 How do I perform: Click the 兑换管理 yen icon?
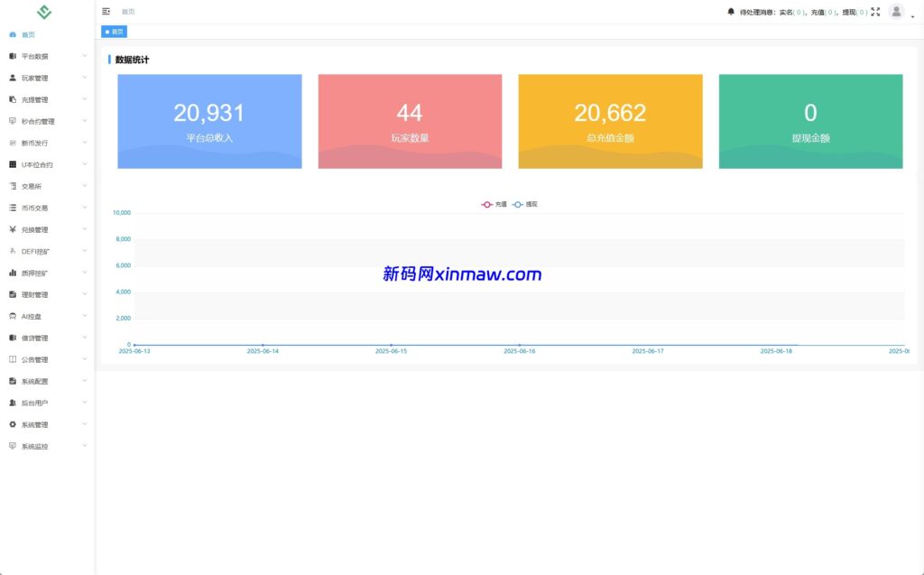(x=13, y=229)
